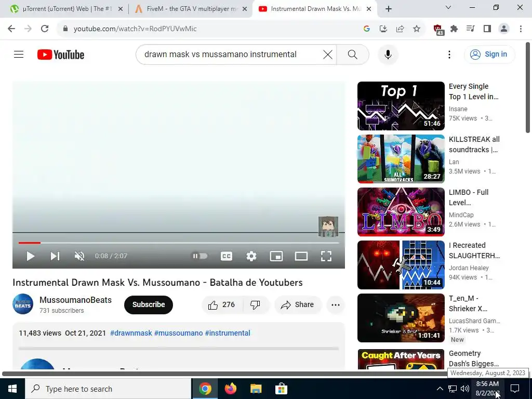This screenshot has height=399, width=532.
Task: Go forward in browser
Action: 28,29
